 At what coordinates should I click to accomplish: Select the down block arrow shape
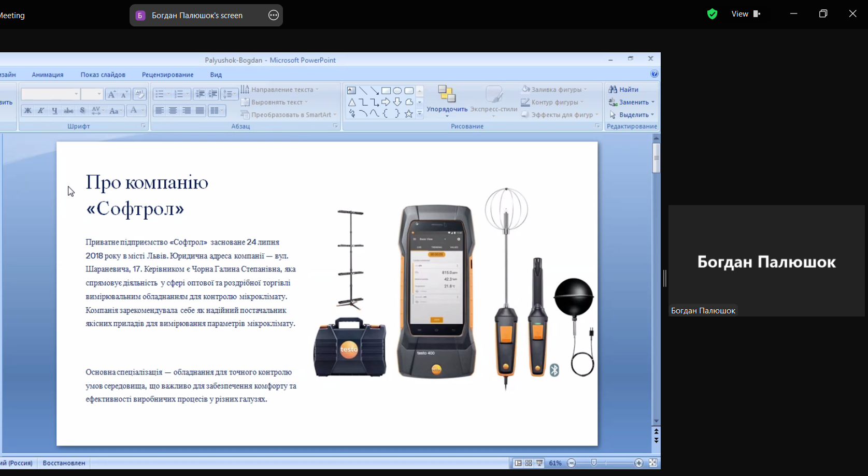pyautogui.click(x=397, y=102)
